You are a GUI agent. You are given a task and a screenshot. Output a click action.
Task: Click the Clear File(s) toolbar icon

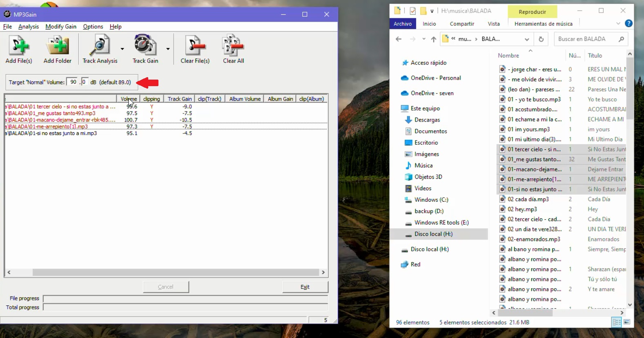(195, 49)
